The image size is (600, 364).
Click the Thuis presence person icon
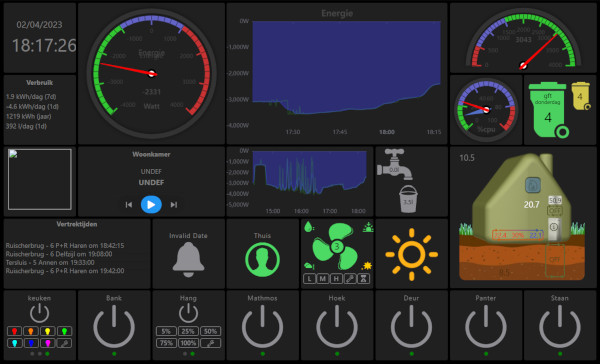pos(262,260)
